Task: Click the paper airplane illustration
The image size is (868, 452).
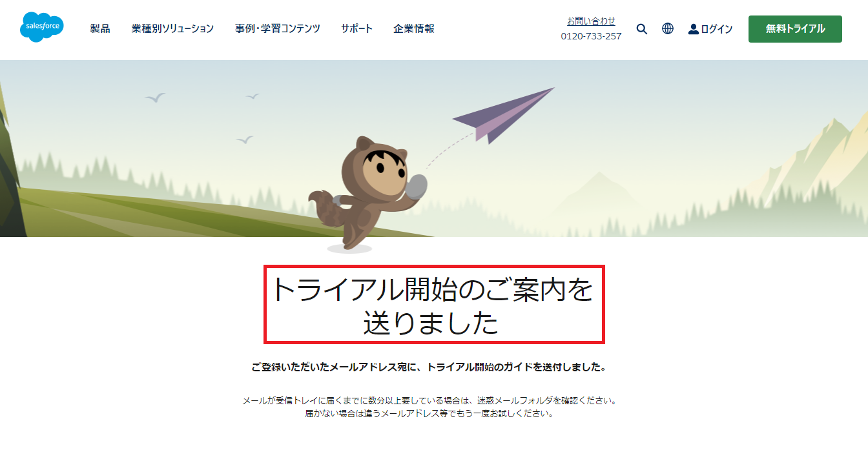Action: click(504, 115)
